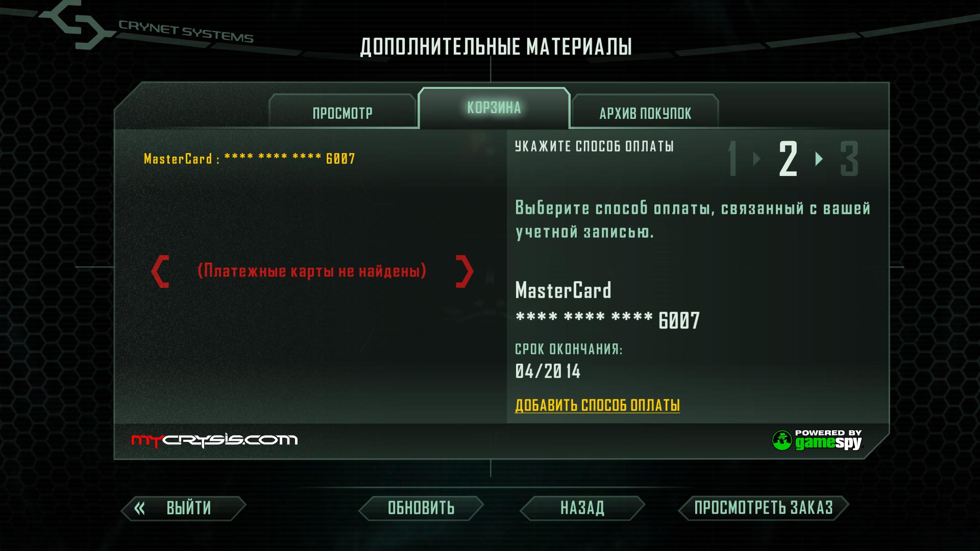
Task: Click the Платежные карты не найдены text
Action: pos(312,271)
